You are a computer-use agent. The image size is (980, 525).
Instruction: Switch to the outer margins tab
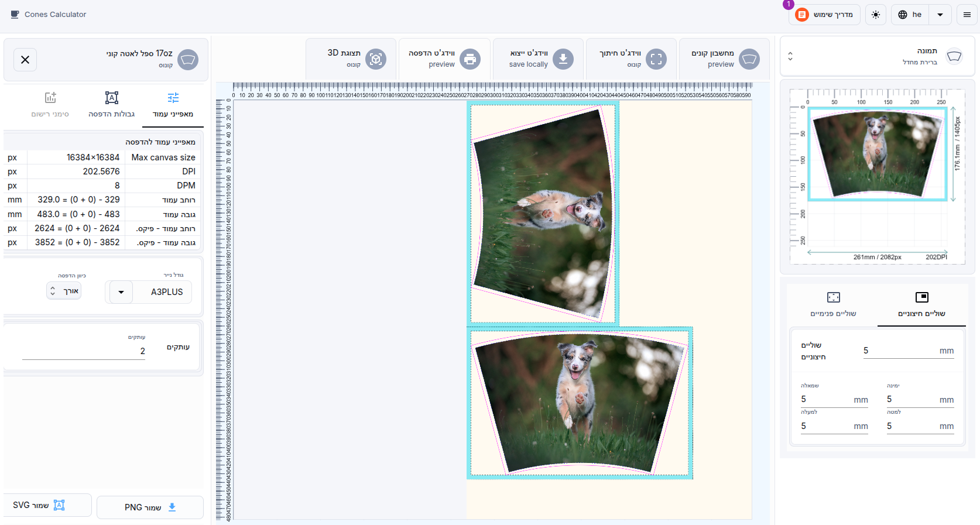pyautogui.click(x=921, y=305)
